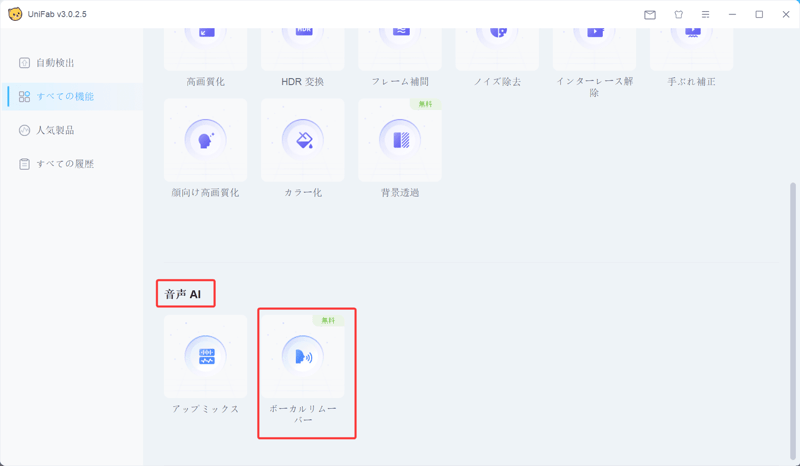Viewport: 800px width, 466px height.
Task: Click the 顔向け高画質化 label
Action: pos(205,193)
